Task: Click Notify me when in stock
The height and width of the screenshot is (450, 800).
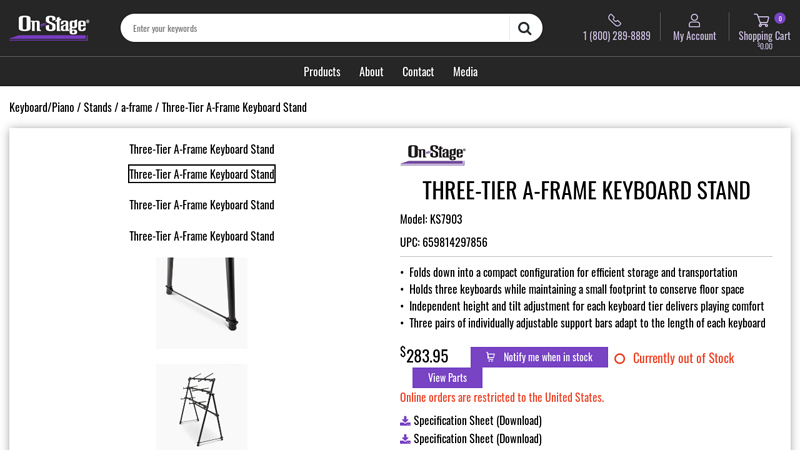Action: point(539,357)
